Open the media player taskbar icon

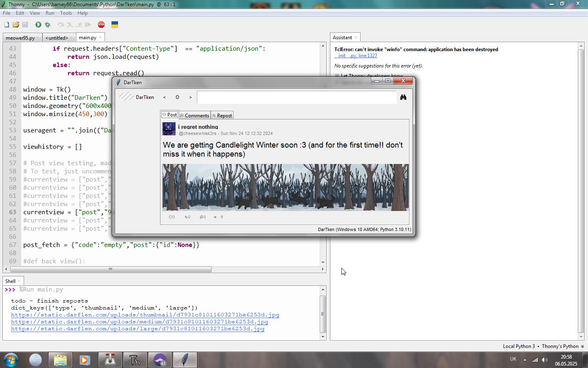(x=85, y=360)
